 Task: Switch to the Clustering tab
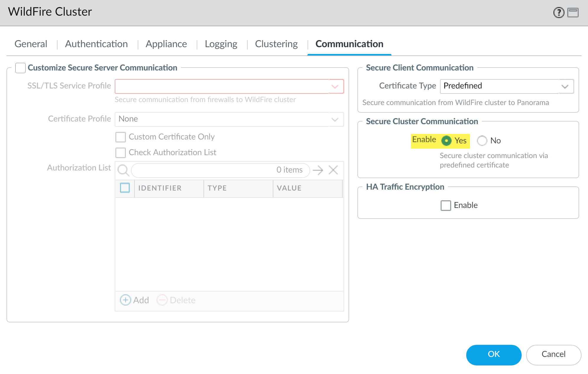[276, 44]
